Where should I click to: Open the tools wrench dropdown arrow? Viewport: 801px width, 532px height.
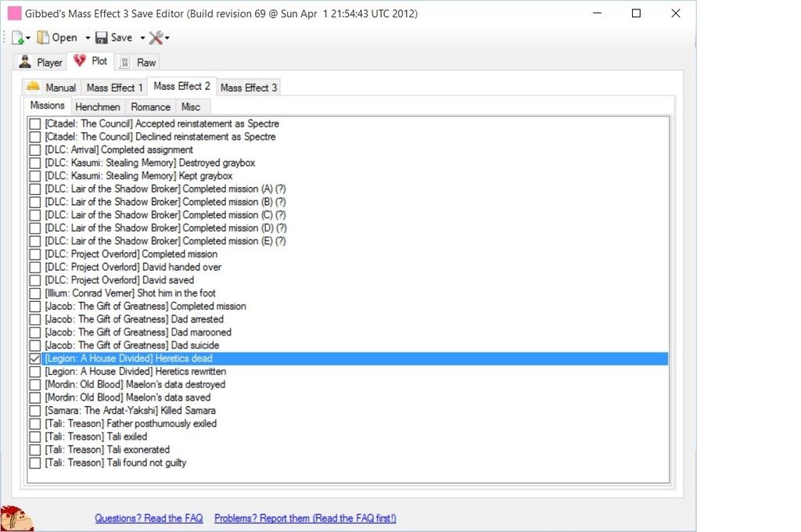click(167, 38)
